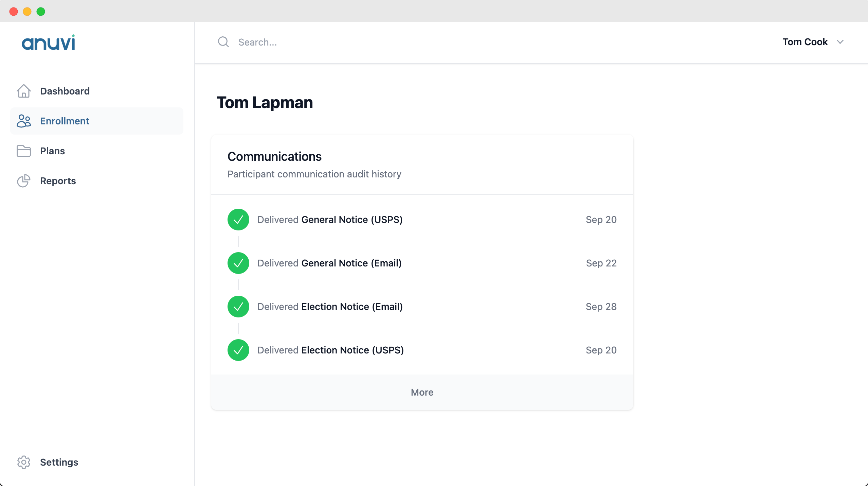Screen dimensions: 868x486
Task: Go to the Dashboard page
Action: [x=65, y=91]
